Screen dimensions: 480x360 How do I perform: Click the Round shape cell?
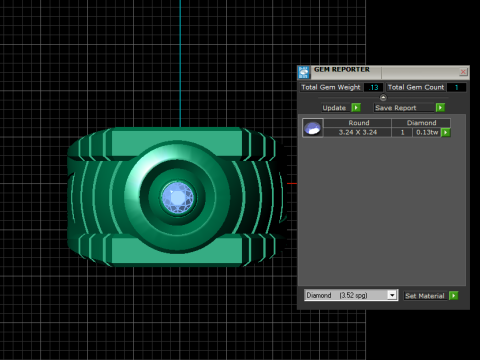tap(358, 123)
